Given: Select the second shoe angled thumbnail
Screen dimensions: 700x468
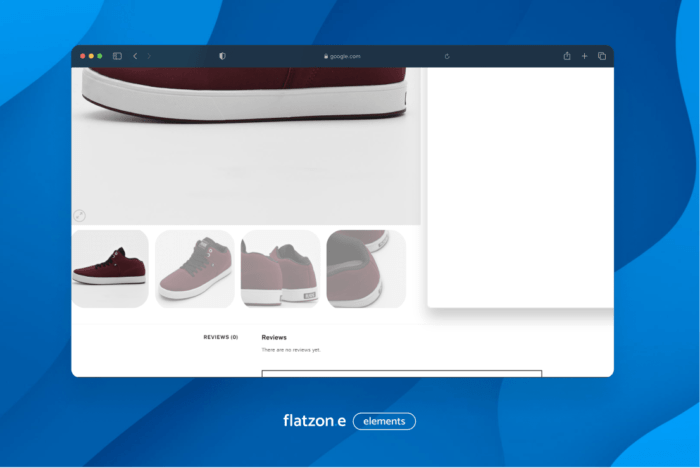Looking at the screenshot, I should (x=195, y=269).
